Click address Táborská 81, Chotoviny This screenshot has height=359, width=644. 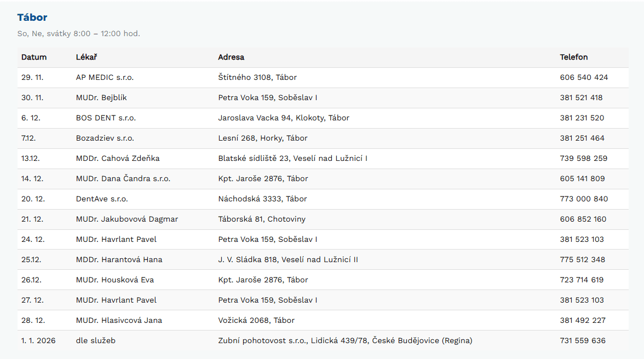pos(262,219)
